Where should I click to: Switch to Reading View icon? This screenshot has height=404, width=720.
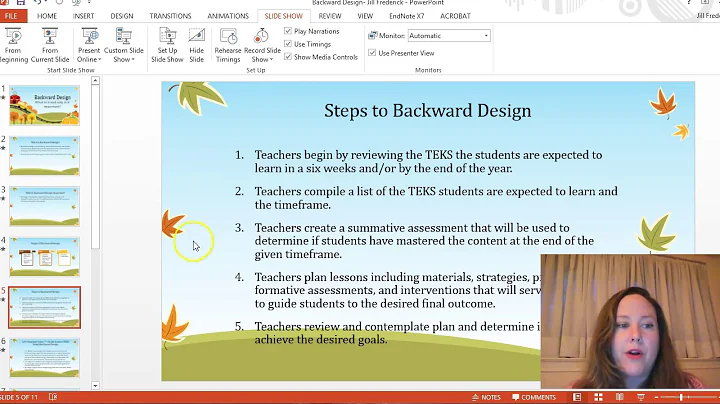click(x=619, y=397)
